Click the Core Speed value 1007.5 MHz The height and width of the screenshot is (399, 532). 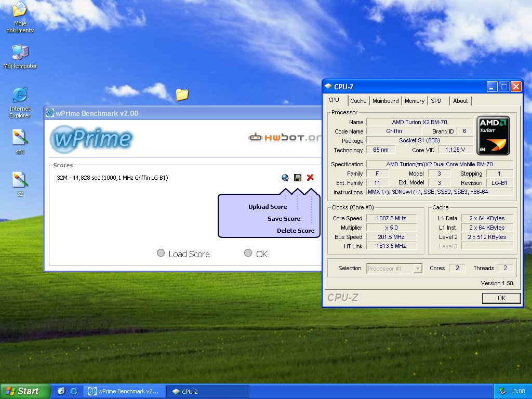coord(391,218)
